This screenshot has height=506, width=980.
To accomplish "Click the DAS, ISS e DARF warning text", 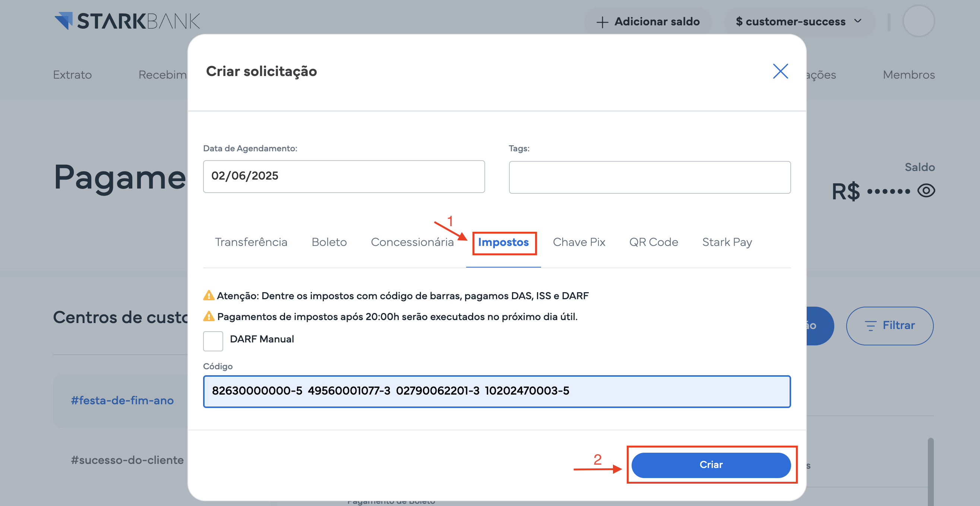I will pyautogui.click(x=402, y=295).
